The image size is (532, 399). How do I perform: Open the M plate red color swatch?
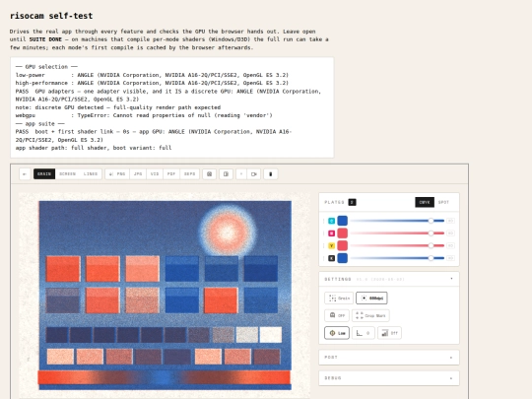point(342,233)
